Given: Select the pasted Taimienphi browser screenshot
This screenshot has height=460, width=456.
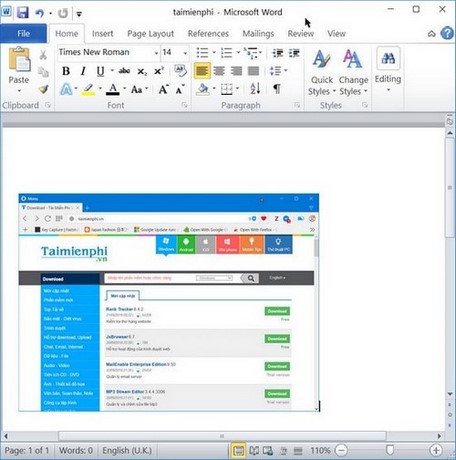Looking at the screenshot, I should click(169, 302).
